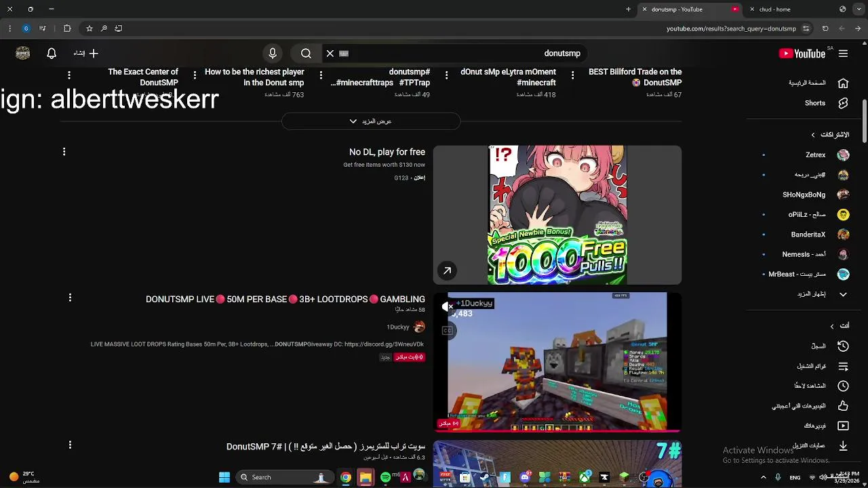The height and width of the screenshot is (488, 868).
Task: Go to YouTube home via logo
Action: point(802,54)
